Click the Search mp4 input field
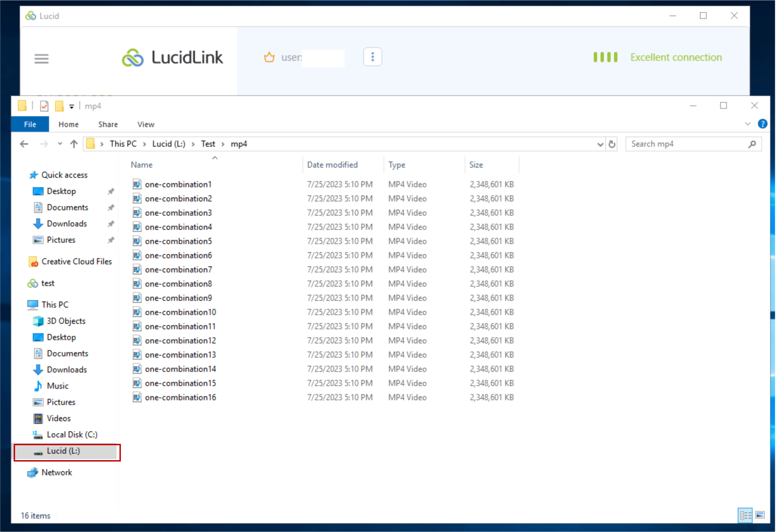Viewport: 776px width, 532px height. 688,144
